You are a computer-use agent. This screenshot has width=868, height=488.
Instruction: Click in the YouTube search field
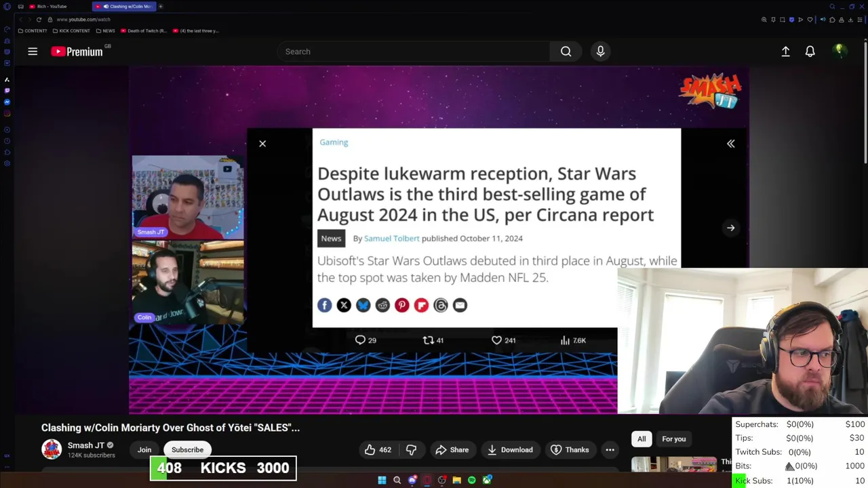(x=414, y=52)
